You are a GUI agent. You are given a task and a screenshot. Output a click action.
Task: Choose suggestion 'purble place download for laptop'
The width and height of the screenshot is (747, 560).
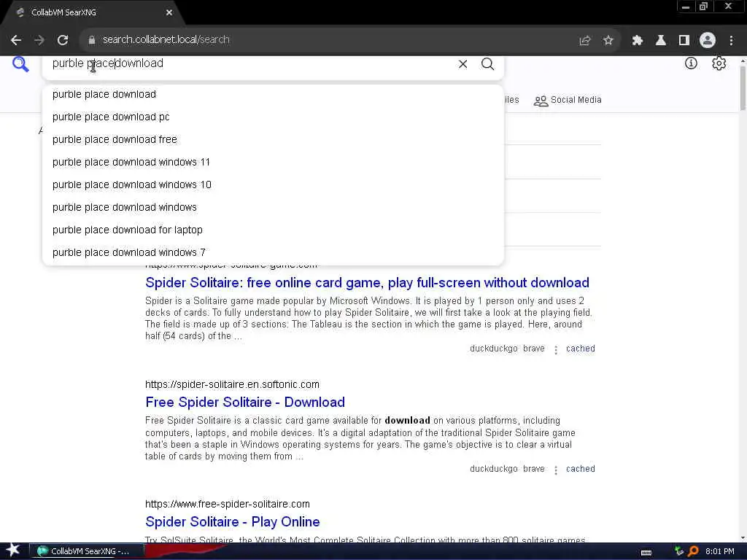(273, 230)
